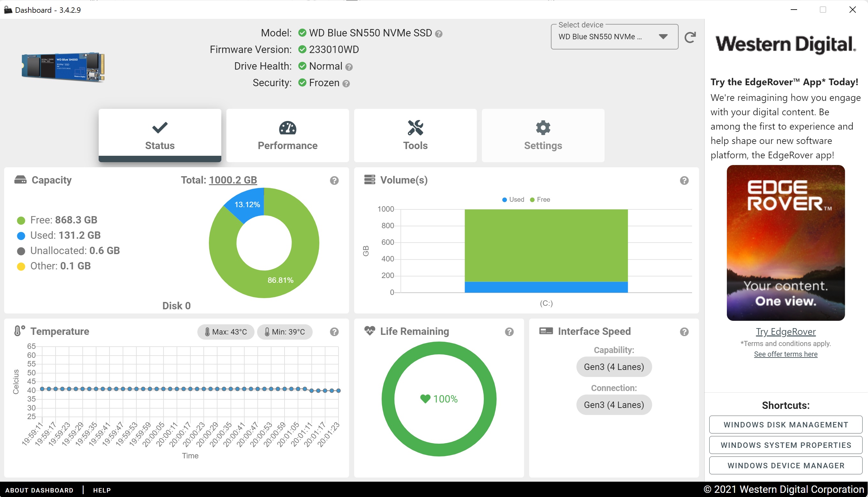Click the last temperature point at 20:01:23

(x=339, y=390)
